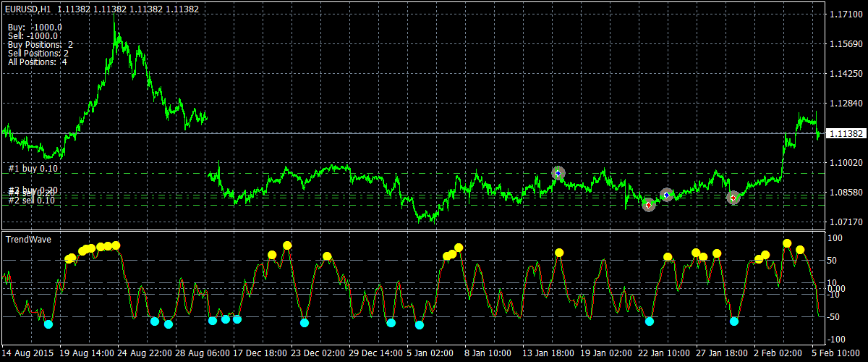Click the '14 Aug 2015' date label

(x=28, y=353)
